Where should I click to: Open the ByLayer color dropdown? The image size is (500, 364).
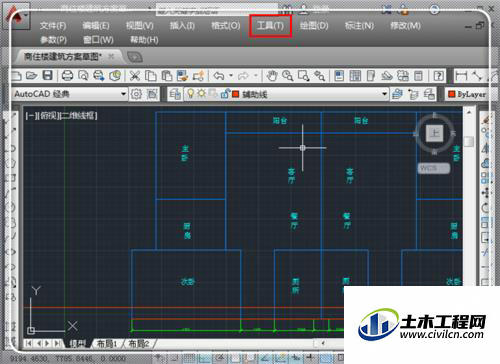(x=467, y=94)
